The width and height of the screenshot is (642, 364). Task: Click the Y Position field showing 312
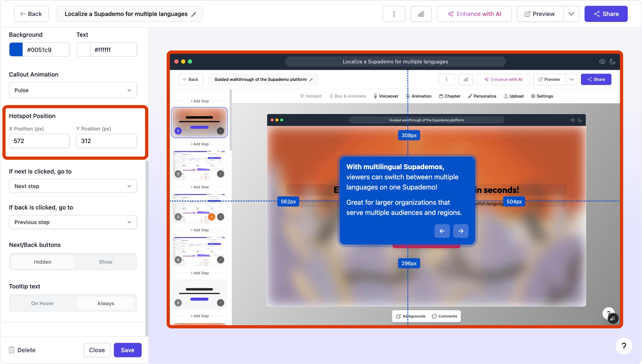click(x=107, y=141)
